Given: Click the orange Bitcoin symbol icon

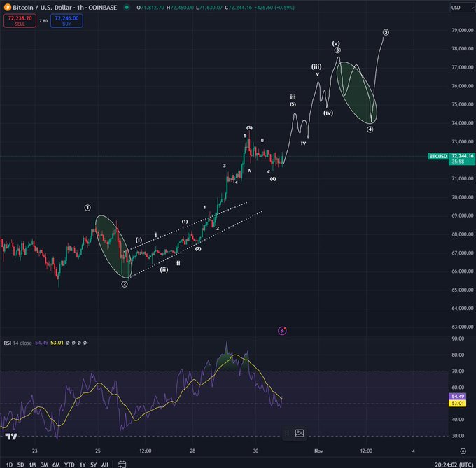Looking at the screenshot, I should click(x=7, y=8).
